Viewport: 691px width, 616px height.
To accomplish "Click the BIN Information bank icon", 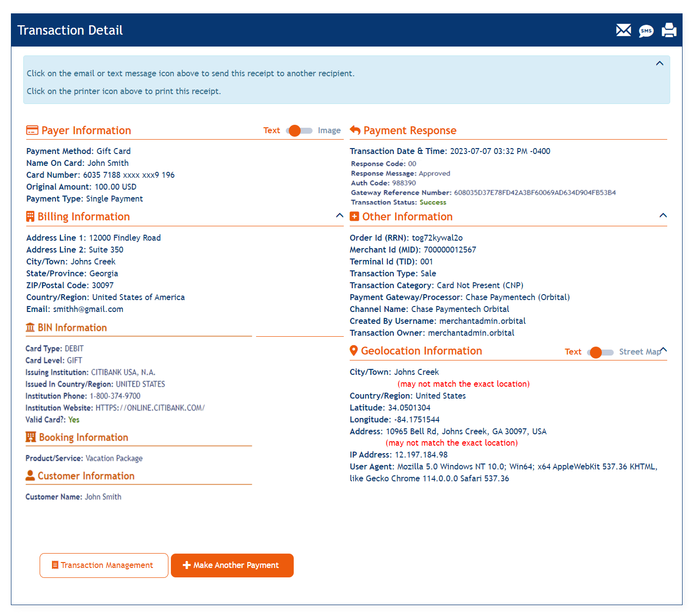I will 30,328.
